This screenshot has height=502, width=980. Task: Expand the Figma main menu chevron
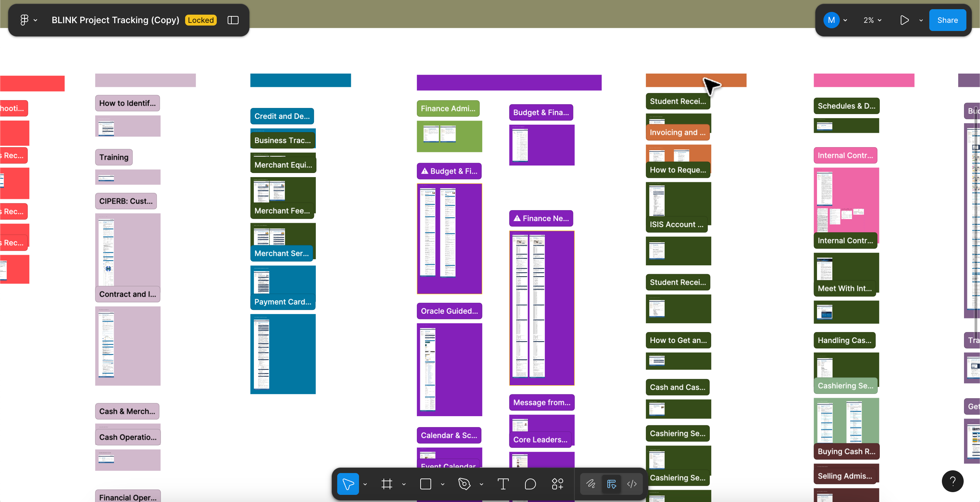pos(35,20)
